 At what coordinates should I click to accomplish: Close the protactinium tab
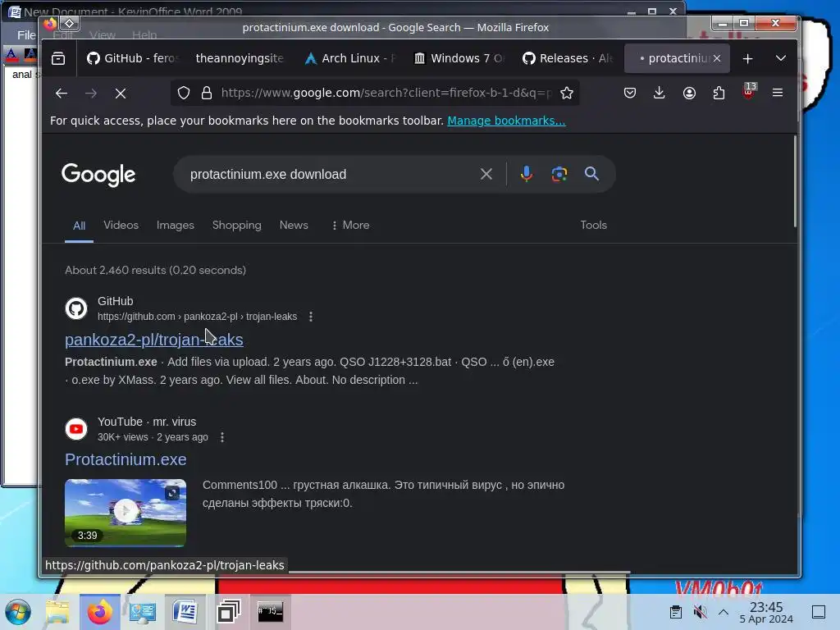click(x=717, y=58)
